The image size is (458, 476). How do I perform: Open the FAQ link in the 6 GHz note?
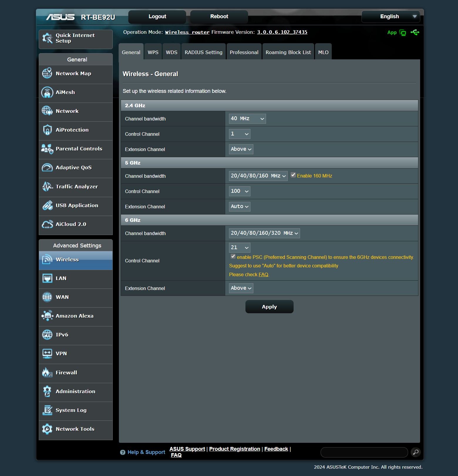pos(263,275)
